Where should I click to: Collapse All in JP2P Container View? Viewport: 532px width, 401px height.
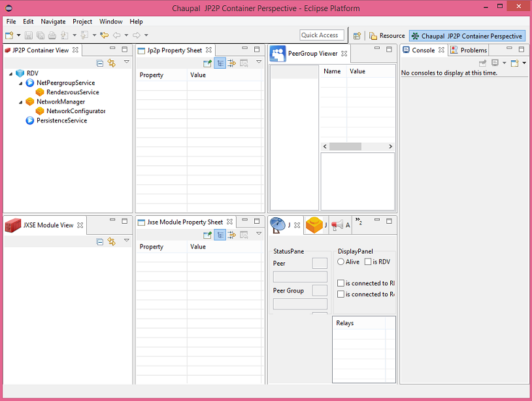coord(100,63)
